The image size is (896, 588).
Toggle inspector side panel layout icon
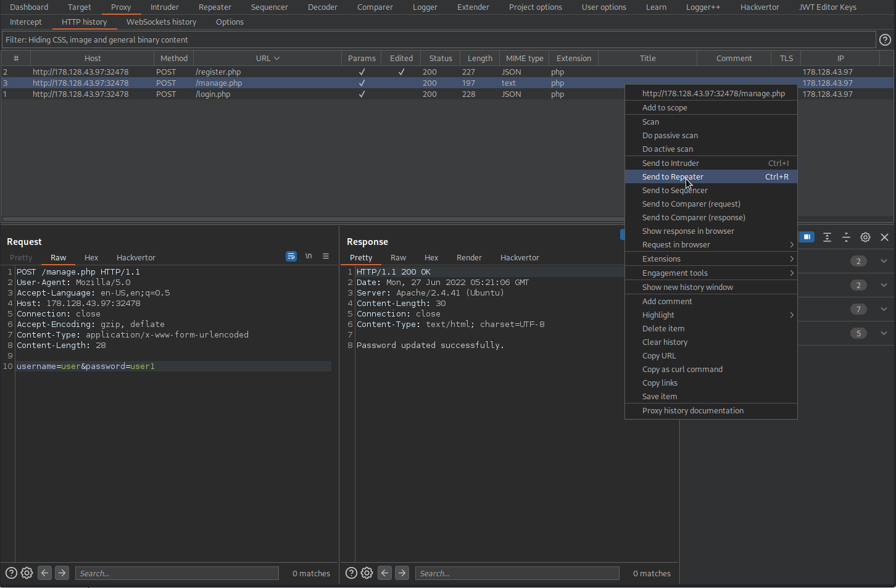click(x=807, y=237)
